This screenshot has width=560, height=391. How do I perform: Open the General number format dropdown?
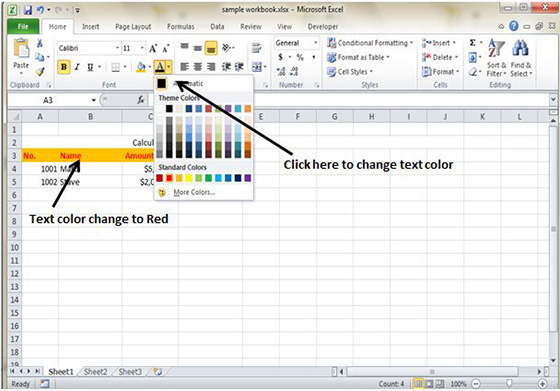[x=315, y=43]
